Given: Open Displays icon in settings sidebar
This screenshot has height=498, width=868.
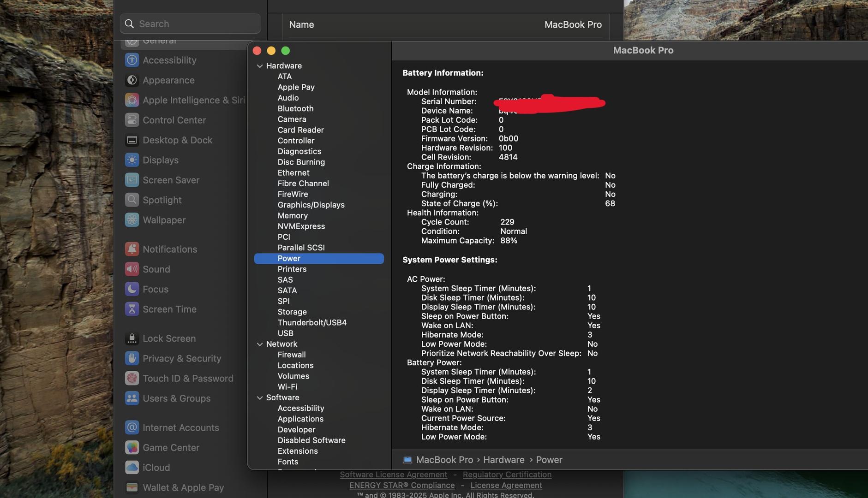Looking at the screenshot, I should (x=132, y=160).
